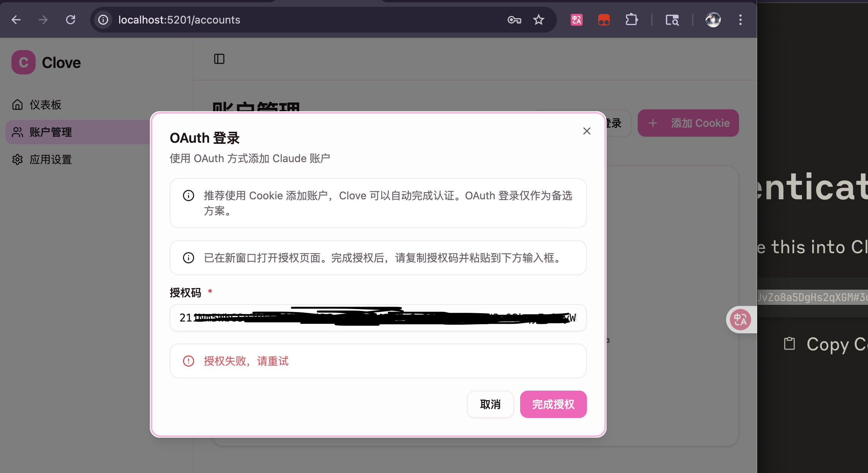This screenshot has height=473, width=868.
Task: Open the browser profile avatar
Action: click(x=713, y=20)
